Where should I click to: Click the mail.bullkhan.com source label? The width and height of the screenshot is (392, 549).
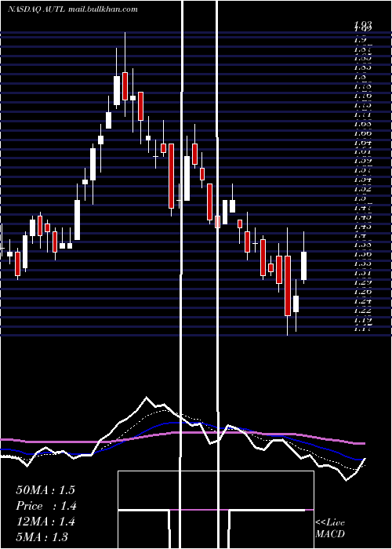tap(103, 9)
